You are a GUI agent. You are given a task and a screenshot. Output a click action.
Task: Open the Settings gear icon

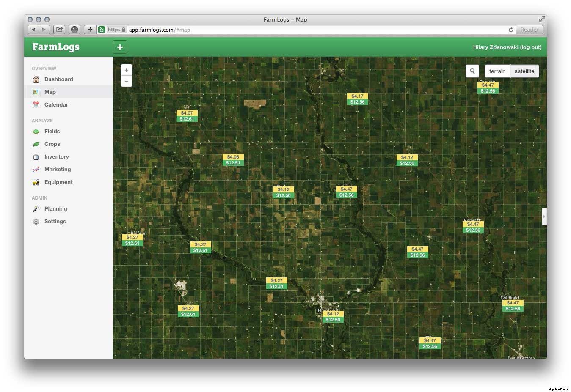[36, 221]
